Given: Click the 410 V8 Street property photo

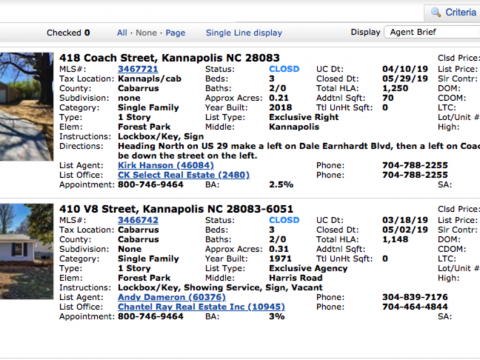Looking at the screenshot, I should pos(27,251).
